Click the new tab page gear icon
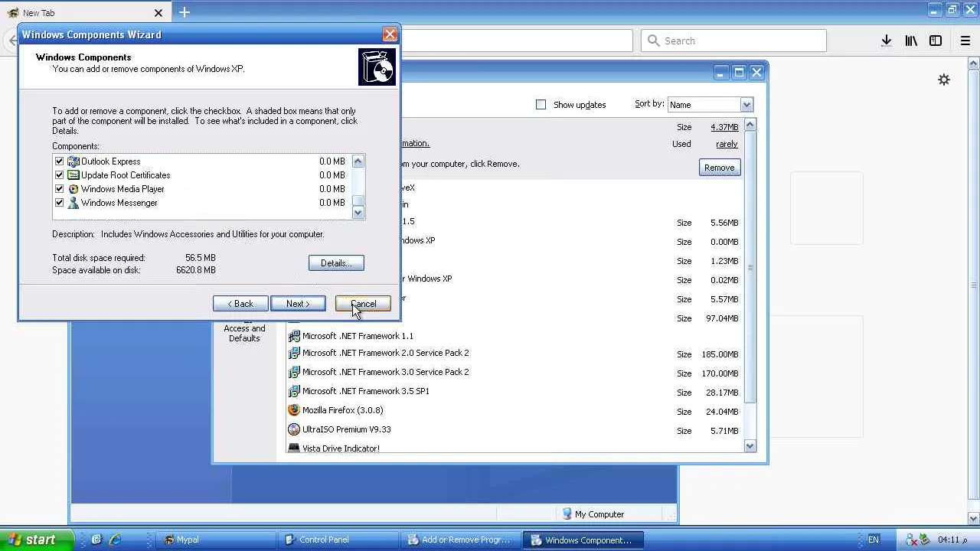Viewport: 980px width, 551px height. (x=944, y=80)
